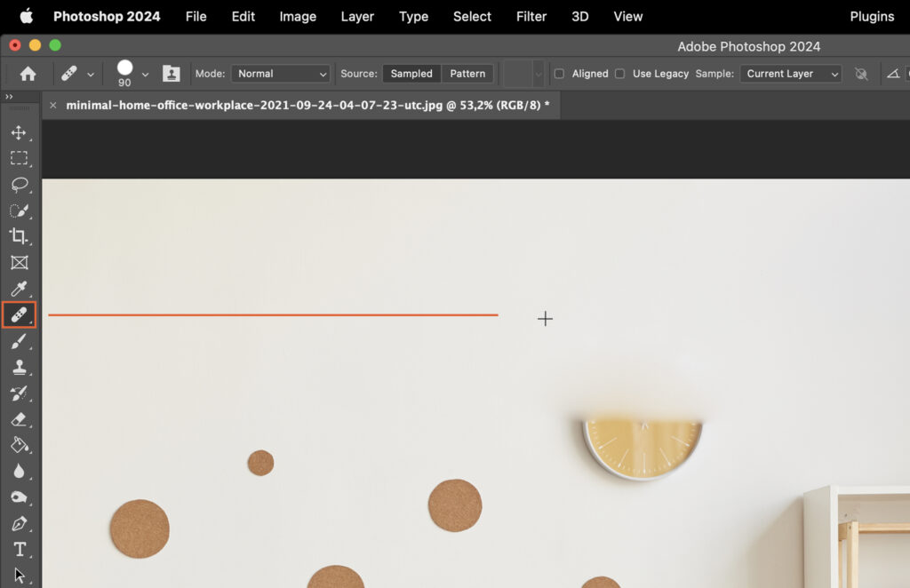Select the Frame tool
The height and width of the screenshot is (588, 910).
tap(20, 263)
